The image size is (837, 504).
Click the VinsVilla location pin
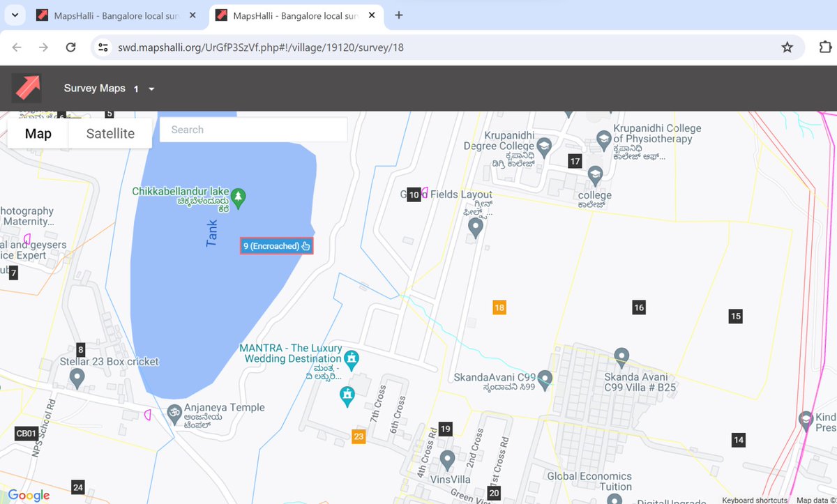click(x=448, y=459)
